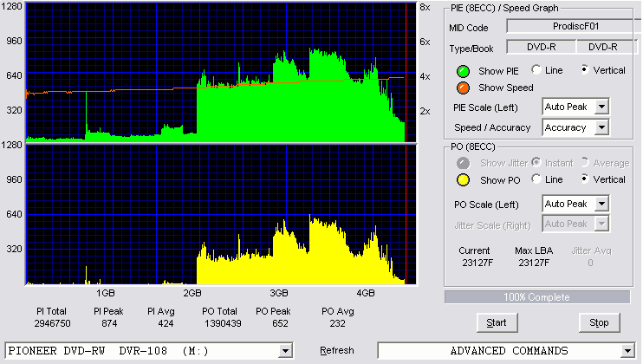Select Vertical mode for PO graph
Viewport: 643px width, 364px height.
click(x=585, y=179)
